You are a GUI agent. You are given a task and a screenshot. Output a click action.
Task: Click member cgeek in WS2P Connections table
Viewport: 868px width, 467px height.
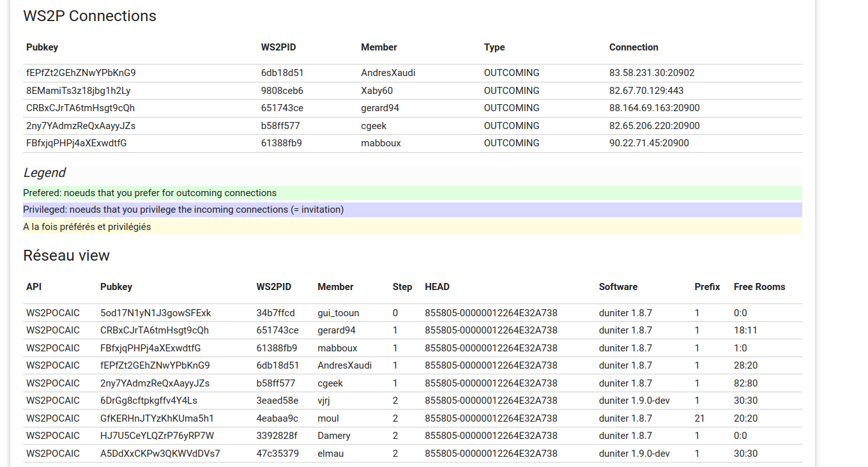point(374,126)
